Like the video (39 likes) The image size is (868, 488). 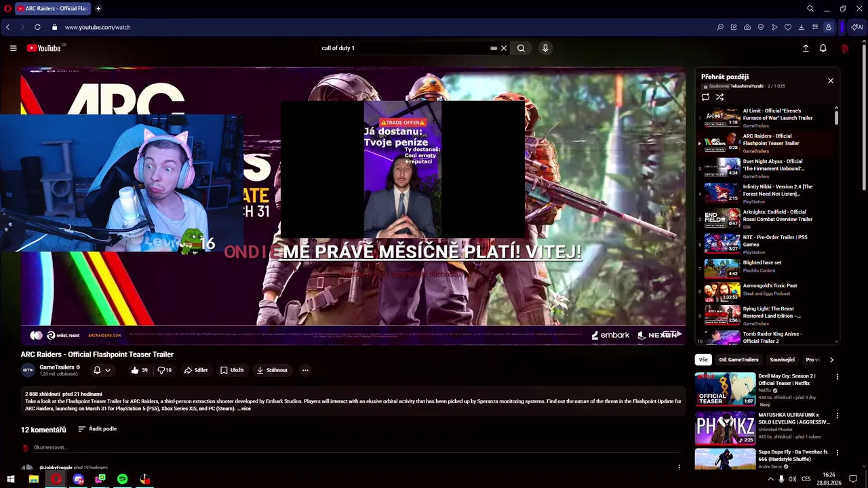pos(140,370)
